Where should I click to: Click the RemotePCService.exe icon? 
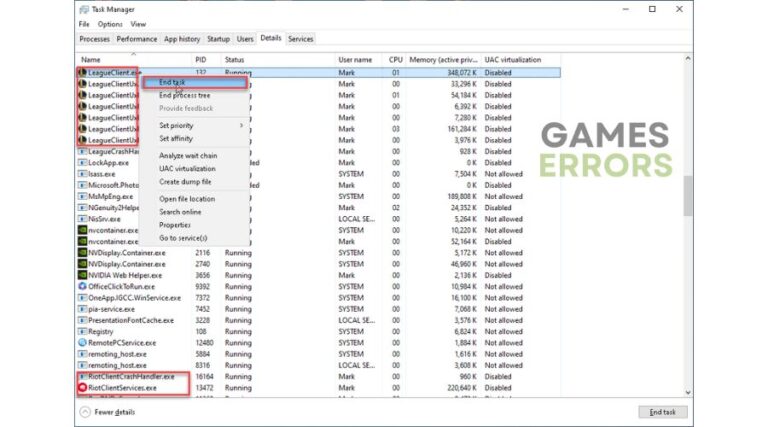click(x=83, y=342)
